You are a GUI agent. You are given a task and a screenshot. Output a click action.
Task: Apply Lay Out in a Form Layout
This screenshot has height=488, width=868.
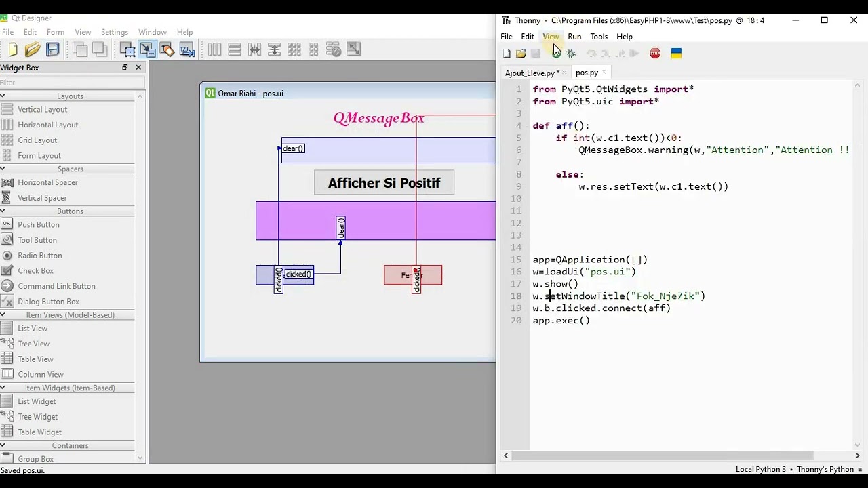(314, 49)
